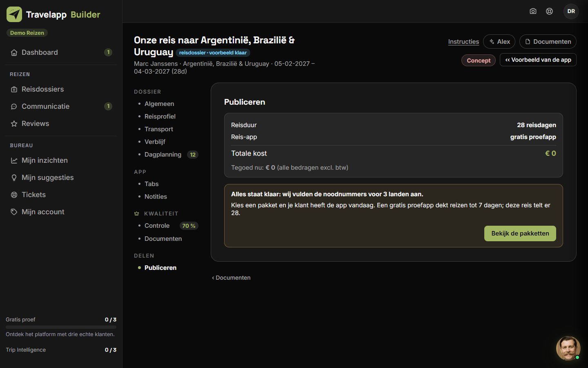Click the 28 reisdagen value
The image size is (588, 368).
click(x=536, y=125)
